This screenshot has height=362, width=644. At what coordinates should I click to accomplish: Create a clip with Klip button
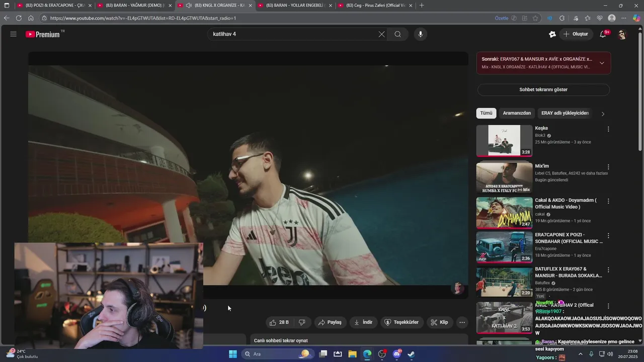tap(439, 322)
